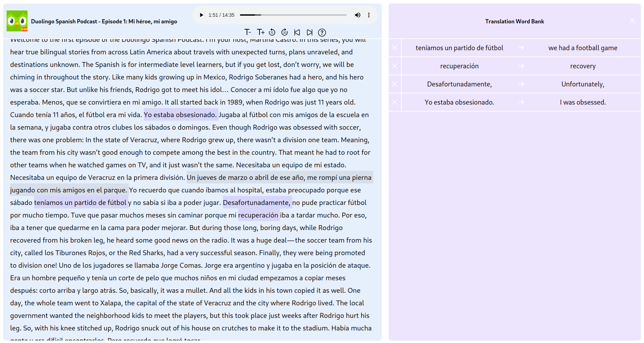Select 'we had a football game' translation
This screenshot has height=343, width=644.
point(583,48)
